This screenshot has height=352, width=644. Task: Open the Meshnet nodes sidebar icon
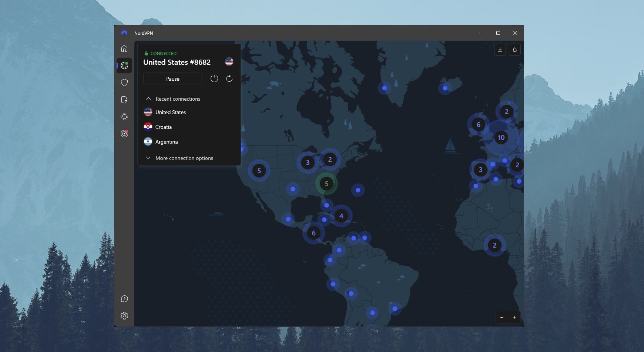pyautogui.click(x=124, y=117)
